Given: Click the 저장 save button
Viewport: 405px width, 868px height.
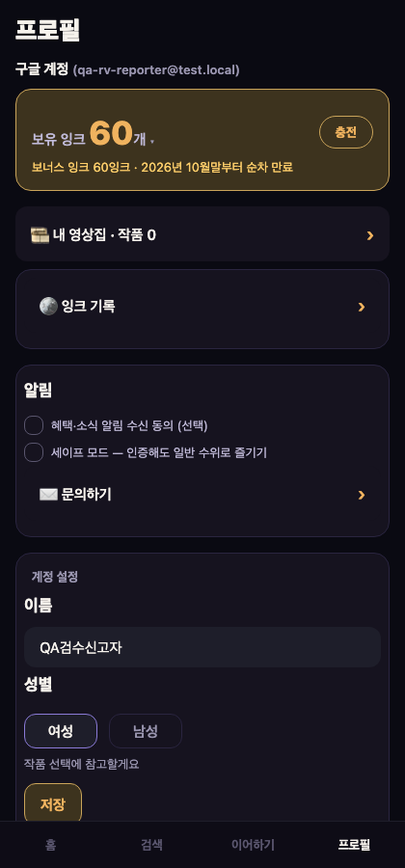Looking at the screenshot, I should (x=53, y=803).
